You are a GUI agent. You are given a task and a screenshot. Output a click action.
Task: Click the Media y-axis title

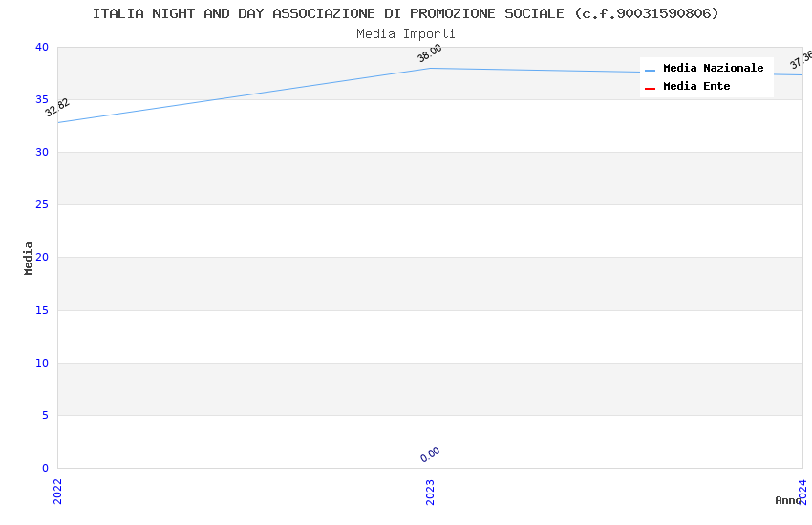[29, 258]
